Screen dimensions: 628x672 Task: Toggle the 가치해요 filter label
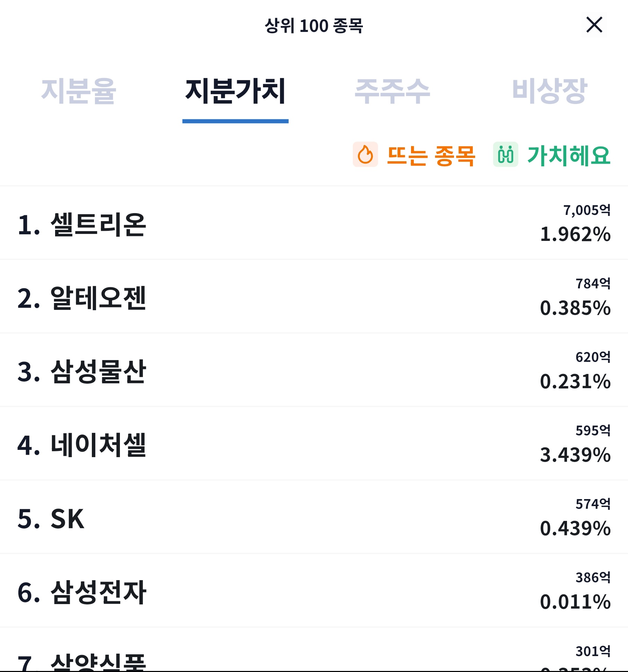coord(569,156)
